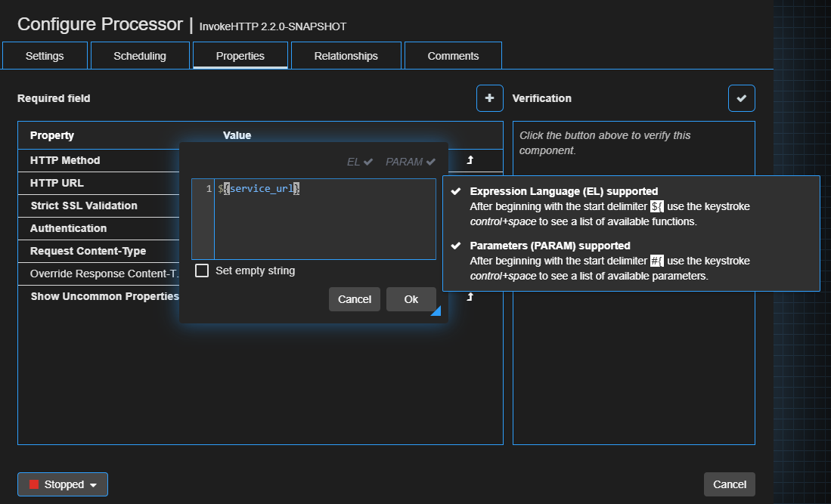831x504 pixels.
Task: Click checkmark beside Expression Language supported
Action: pos(454,190)
